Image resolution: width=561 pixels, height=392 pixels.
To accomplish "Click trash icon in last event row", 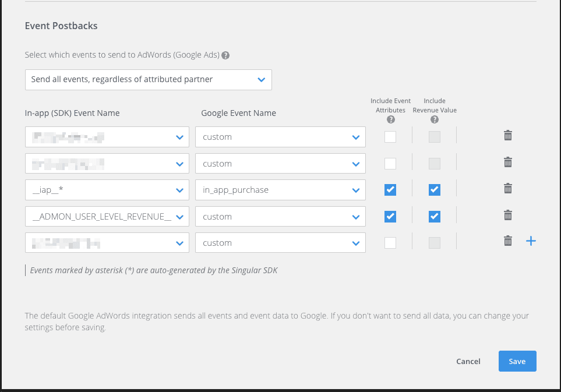I will coord(507,241).
